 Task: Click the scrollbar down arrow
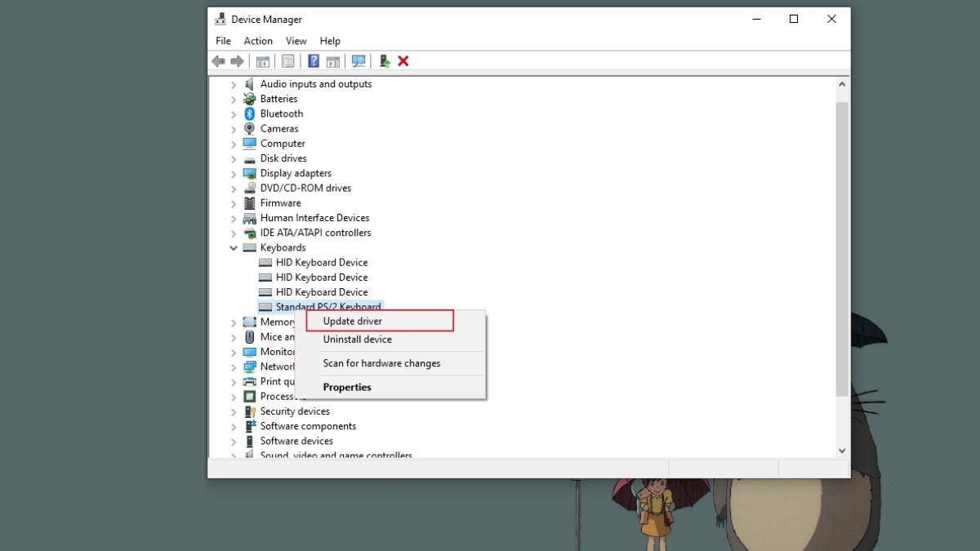pos(841,451)
